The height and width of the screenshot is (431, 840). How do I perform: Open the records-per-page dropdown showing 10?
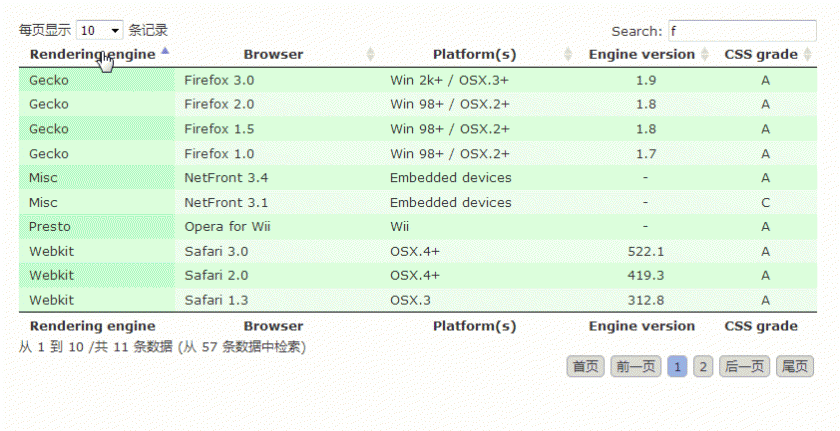[100, 31]
